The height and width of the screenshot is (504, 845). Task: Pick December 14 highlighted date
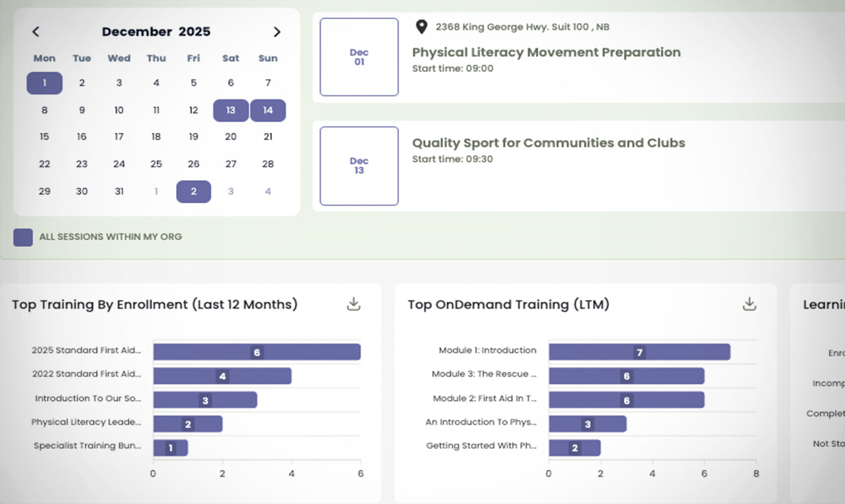click(x=268, y=110)
